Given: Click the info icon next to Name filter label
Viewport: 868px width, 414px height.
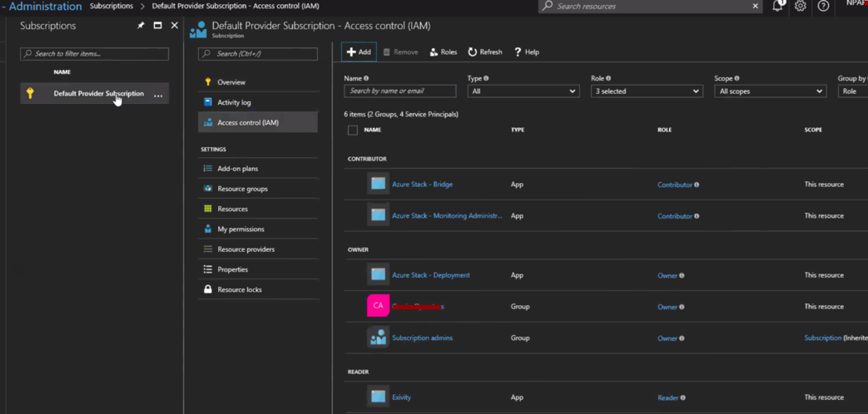Looking at the screenshot, I should [366, 78].
